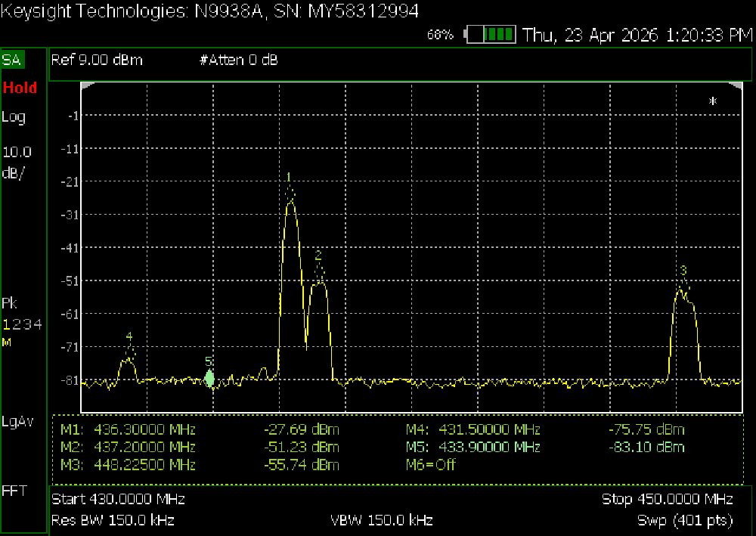The width and height of the screenshot is (756, 536).
Task: Click the -51.23 dBm amplitude reading
Action: [302, 448]
